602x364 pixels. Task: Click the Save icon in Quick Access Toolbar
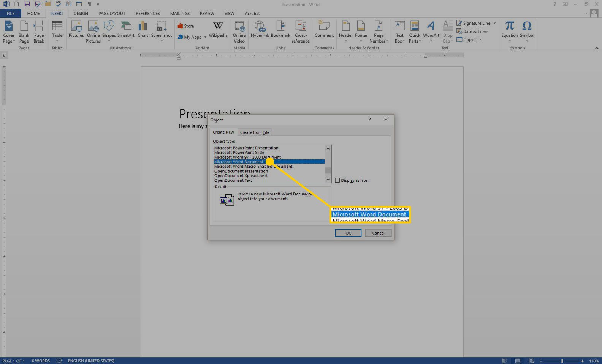pos(27,4)
